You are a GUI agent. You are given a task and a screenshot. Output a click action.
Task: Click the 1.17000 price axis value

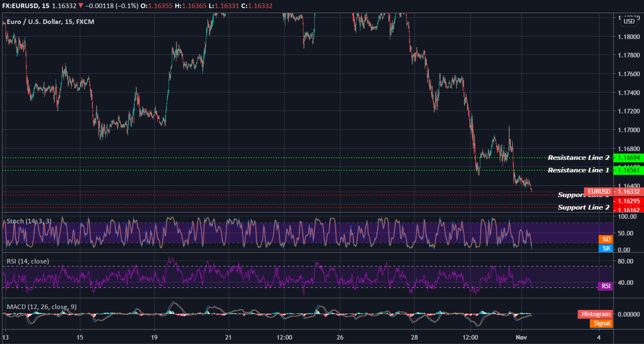tap(629, 130)
